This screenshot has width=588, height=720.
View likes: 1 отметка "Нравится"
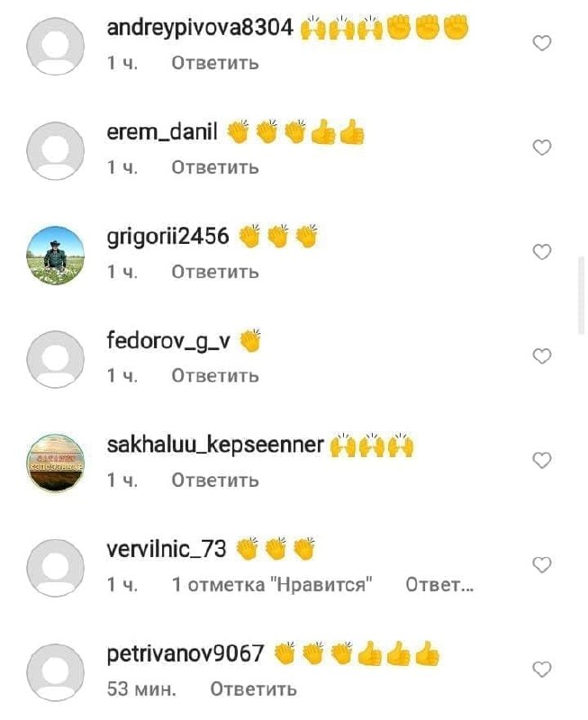272,584
